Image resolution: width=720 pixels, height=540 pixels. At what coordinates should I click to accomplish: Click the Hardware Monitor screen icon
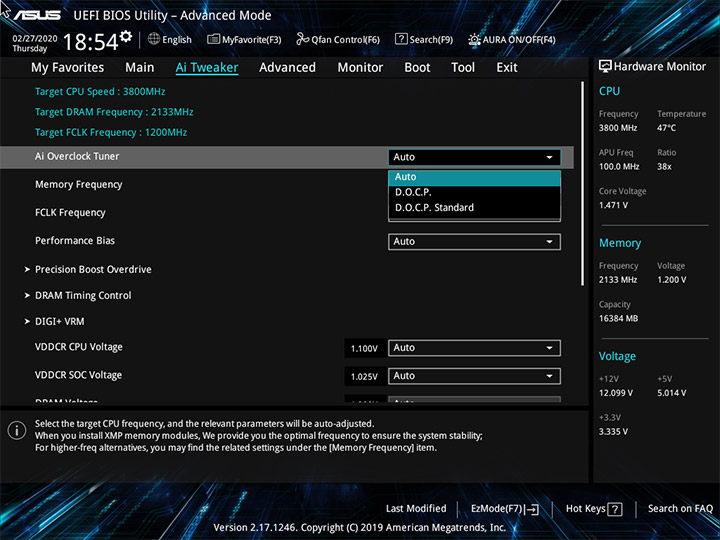[x=605, y=66]
